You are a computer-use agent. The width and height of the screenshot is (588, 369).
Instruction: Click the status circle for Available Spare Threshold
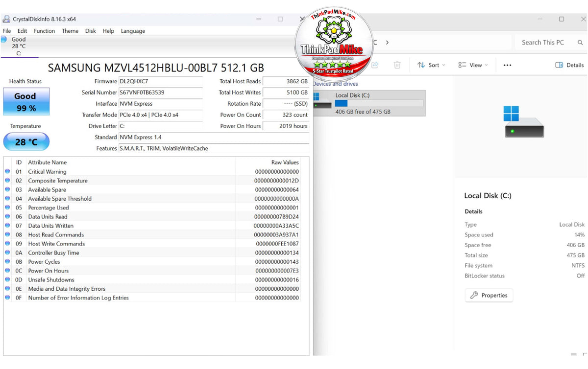pyautogui.click(x=7, y=199)
